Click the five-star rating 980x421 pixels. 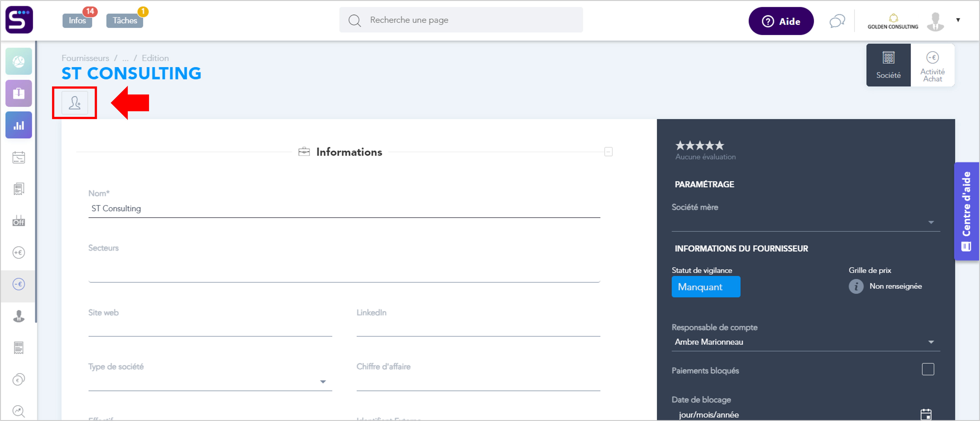point(700,146)
